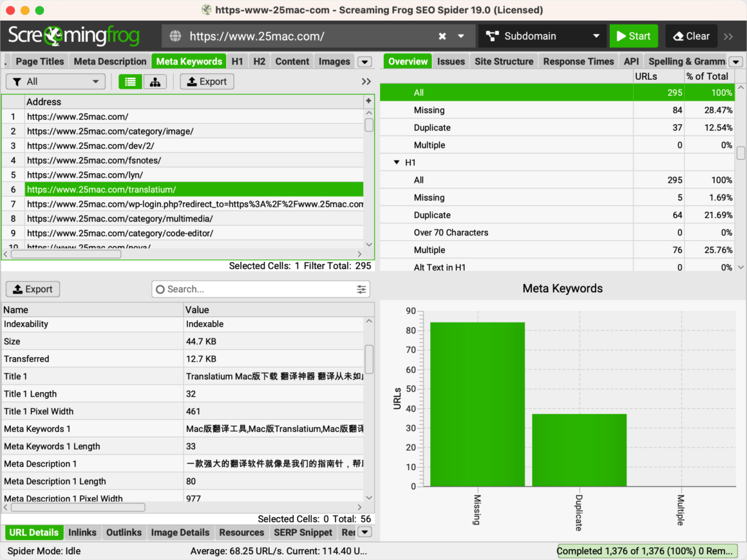747x560 pixels.
Task: Open the URL history dropdown arrow
Action: (x=460, y=36)
